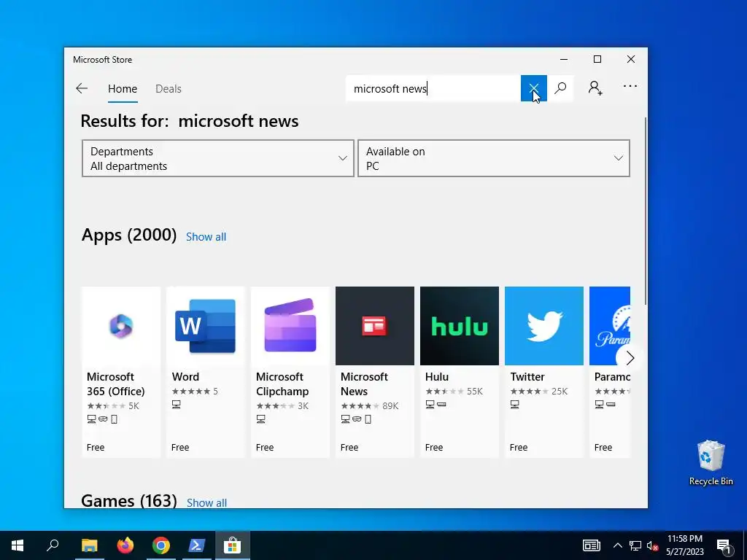Expand the Departments dropdown
Screen dimensions: 747x560
click(217, 158)
